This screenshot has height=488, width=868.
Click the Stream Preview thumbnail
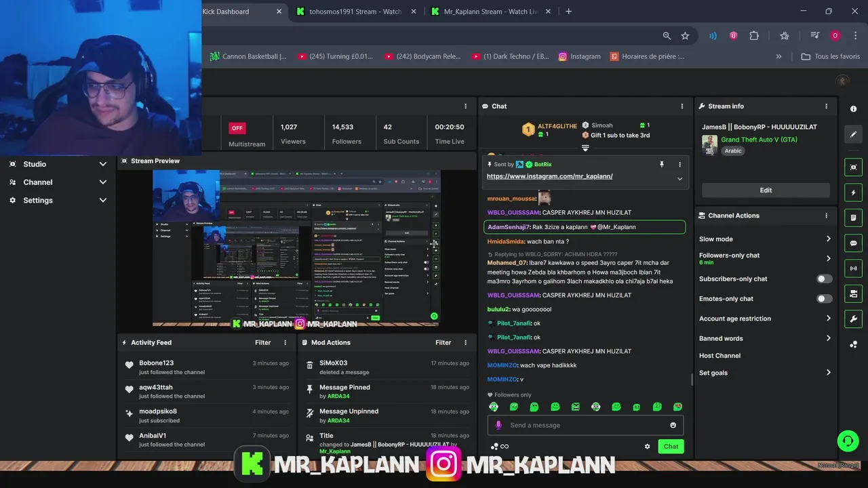click(296, 249)
